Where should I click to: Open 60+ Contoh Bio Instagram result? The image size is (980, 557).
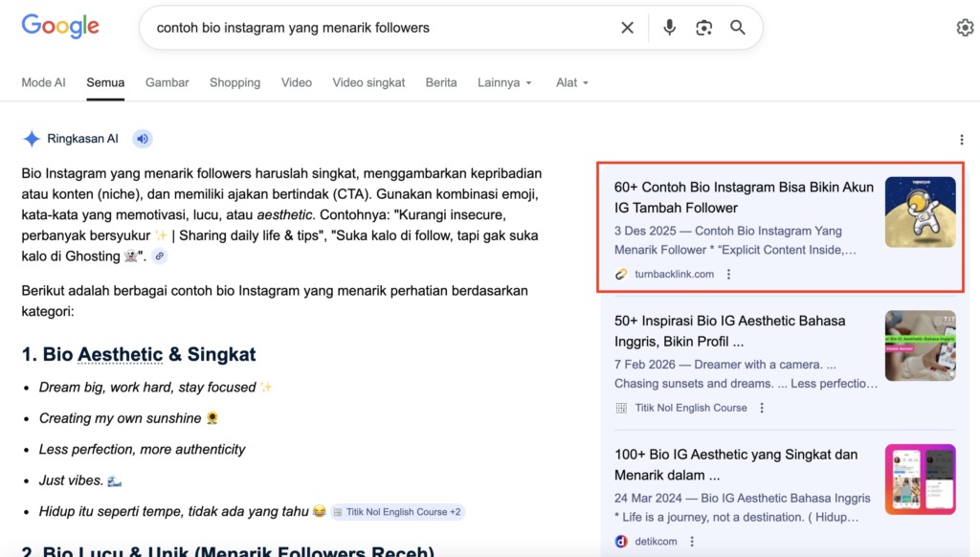744,197
